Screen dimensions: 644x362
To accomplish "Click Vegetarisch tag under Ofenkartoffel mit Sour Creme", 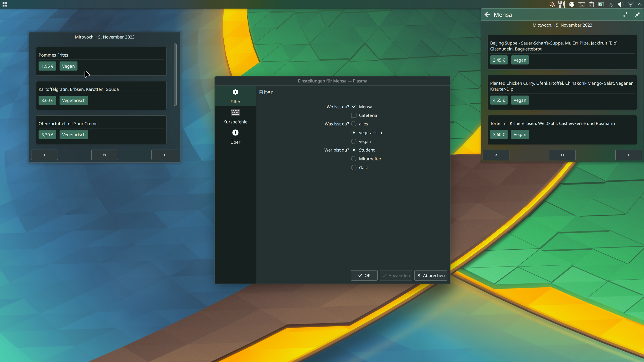I will [x=74, y=135].
